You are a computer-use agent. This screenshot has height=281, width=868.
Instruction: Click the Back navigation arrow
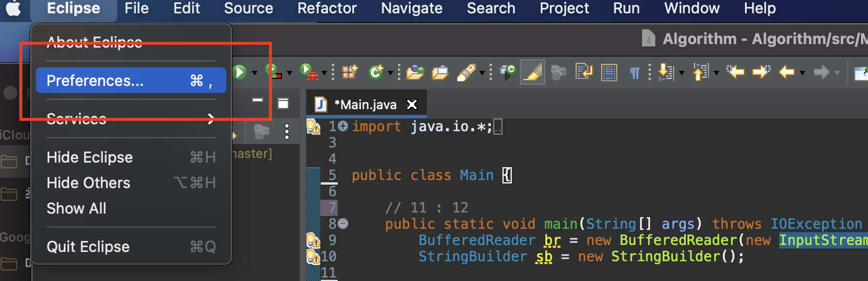pos(786,73)
